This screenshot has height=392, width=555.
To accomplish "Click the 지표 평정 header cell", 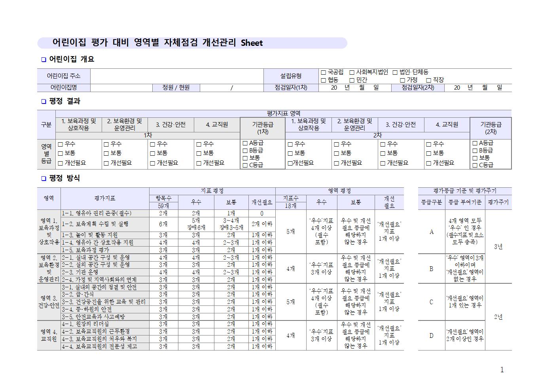I will (212, 191).
